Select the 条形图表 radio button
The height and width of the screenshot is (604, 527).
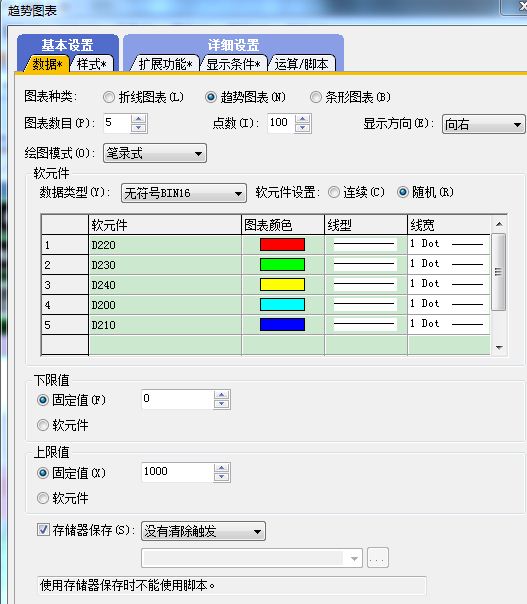(316, 97)
